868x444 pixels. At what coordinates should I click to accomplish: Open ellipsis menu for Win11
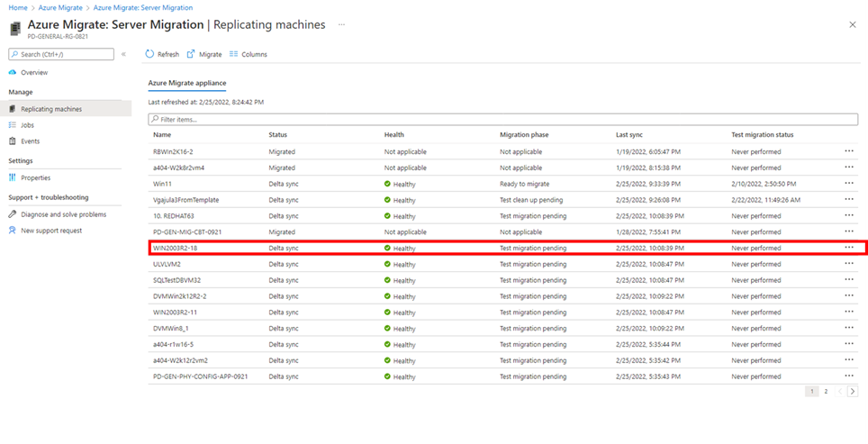pos(849,183)
